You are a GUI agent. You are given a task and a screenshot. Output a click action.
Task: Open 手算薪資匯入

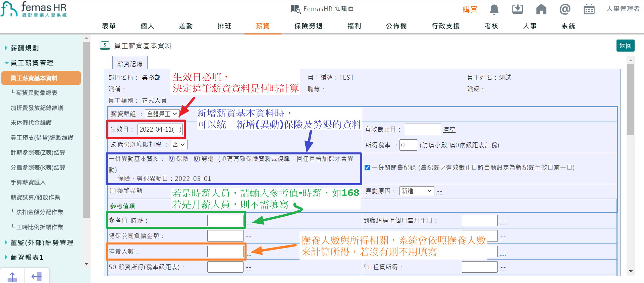click(28, 182)
